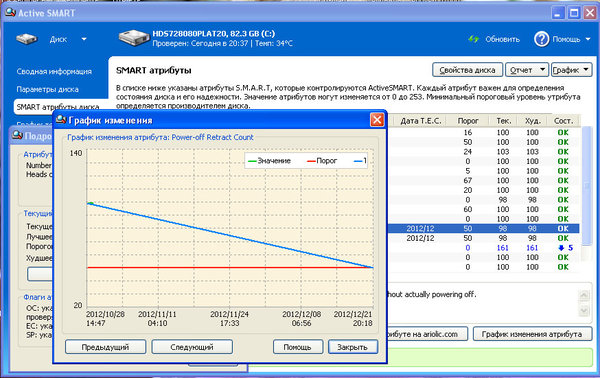Click the green Значение legend entry
This screenshot has width=600, height=378.
pos(269,161)
